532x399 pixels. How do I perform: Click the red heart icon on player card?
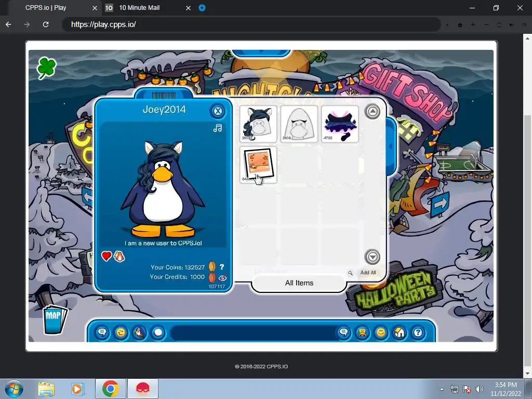pyautogui.click(x=107, y=256)
